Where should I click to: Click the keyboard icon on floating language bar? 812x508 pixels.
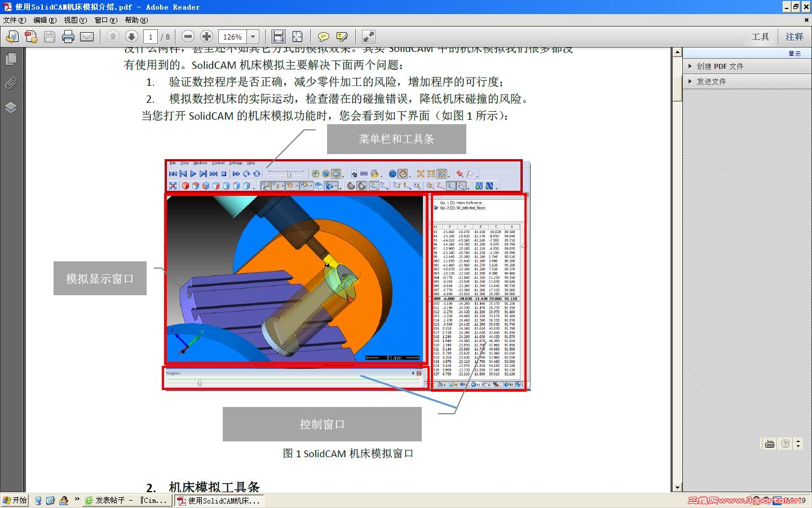(770, 444)
